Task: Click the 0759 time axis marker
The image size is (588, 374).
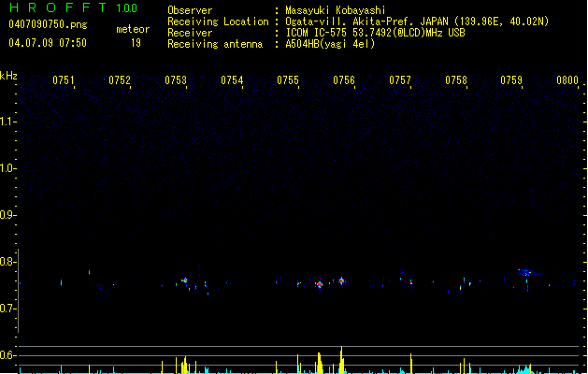Action: click(511, 79)
